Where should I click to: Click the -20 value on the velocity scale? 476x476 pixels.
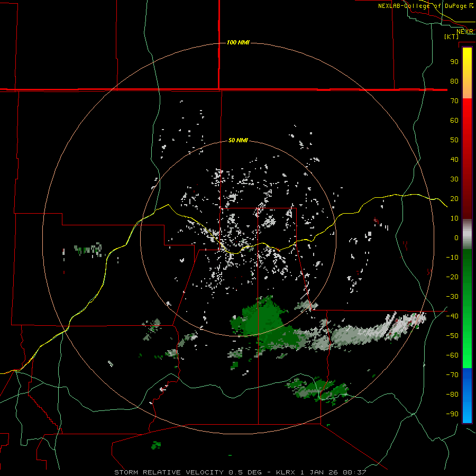coord(452,277)
